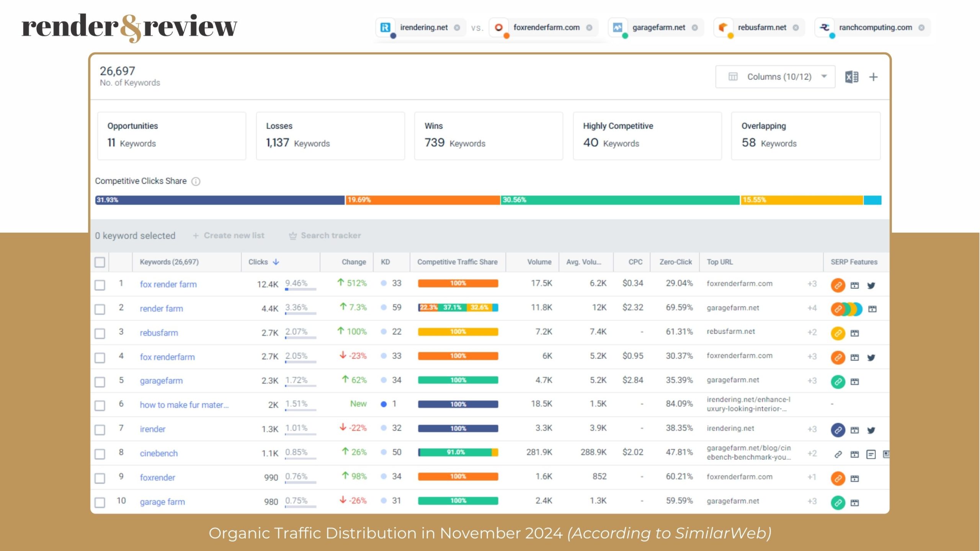Expand +3 more URLs in irender row
Screen dimensions: 980x551
click(812, 429)
